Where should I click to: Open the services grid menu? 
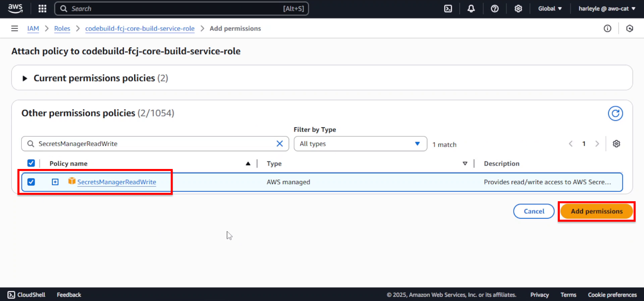pos(42,9)
